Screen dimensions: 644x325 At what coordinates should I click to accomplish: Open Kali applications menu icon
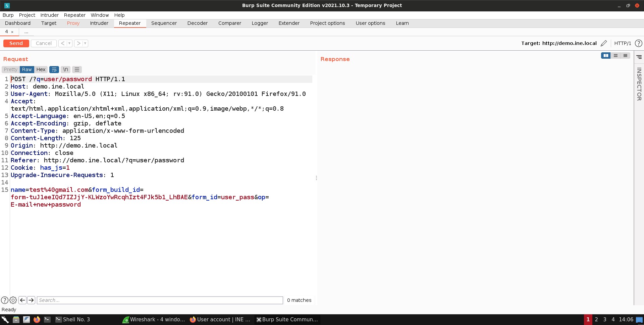click(5, 320)
